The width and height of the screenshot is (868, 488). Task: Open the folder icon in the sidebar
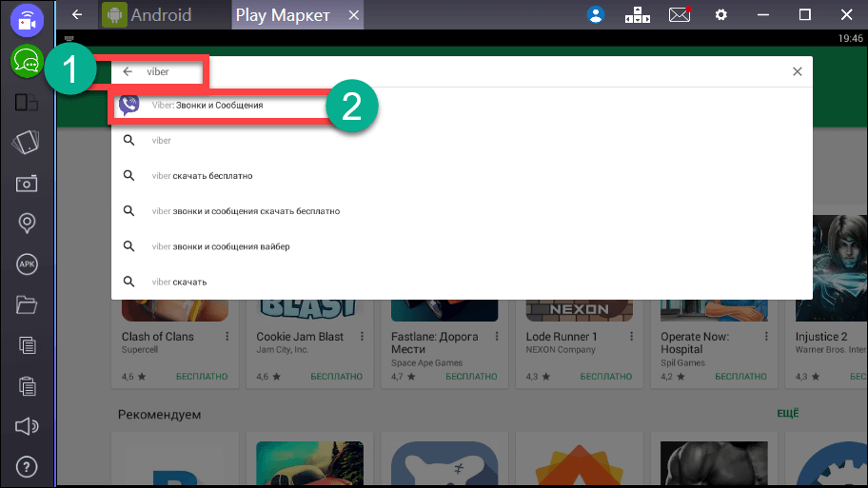[27, 305]
